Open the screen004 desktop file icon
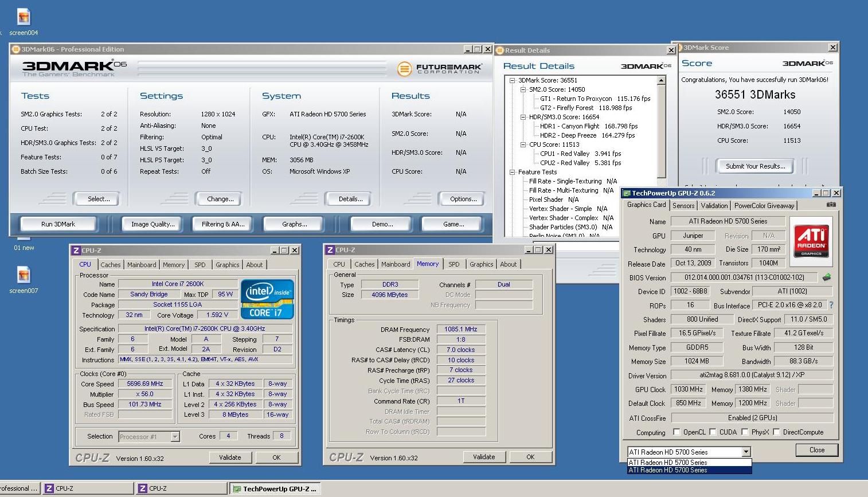The height and width of the screenshot is (497, 868). [24, 17]
